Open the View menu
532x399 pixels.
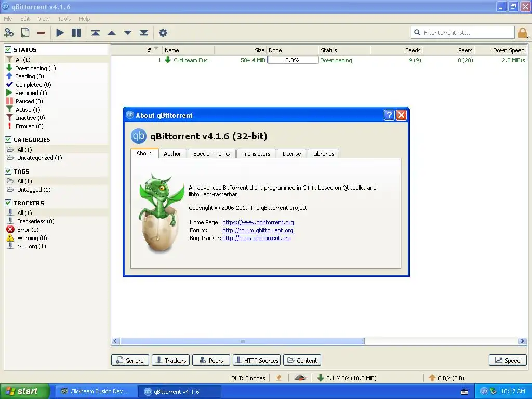[x=44, y=19]
